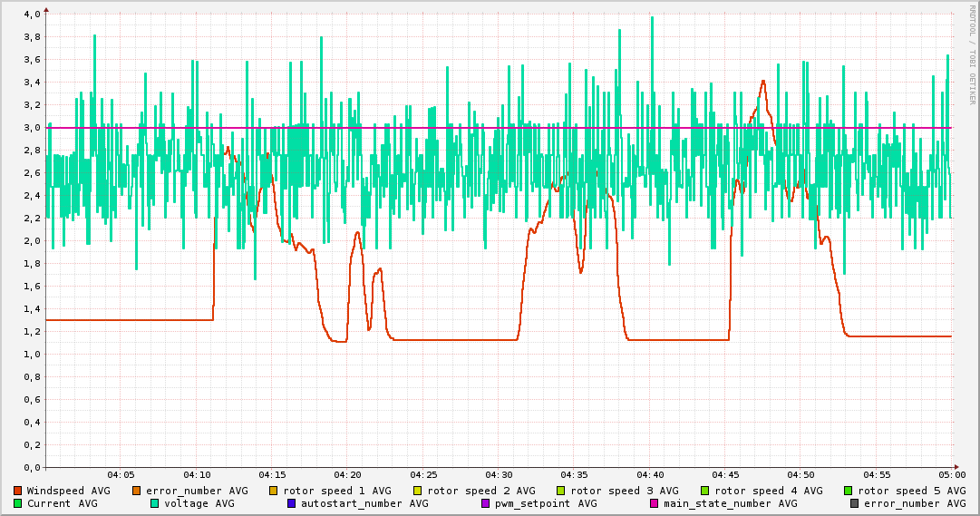The height and width of the screenshot is (516, 980).
Task: Click the 05:00 time axis label
Action: point(952,474)
